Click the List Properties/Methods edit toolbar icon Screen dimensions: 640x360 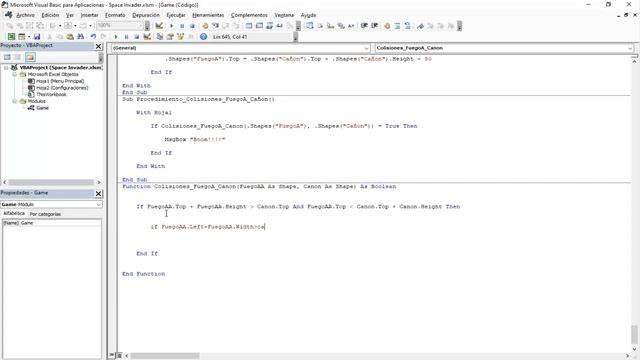point(310,26)
